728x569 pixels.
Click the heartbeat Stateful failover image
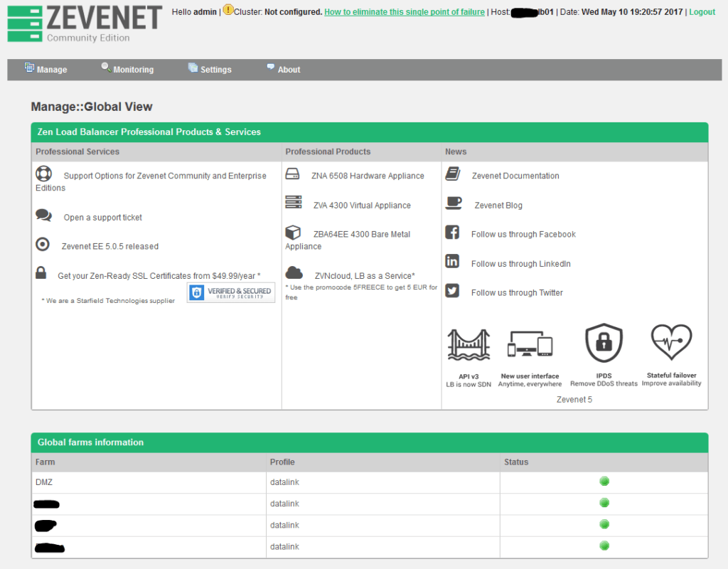tap(671, 342)
